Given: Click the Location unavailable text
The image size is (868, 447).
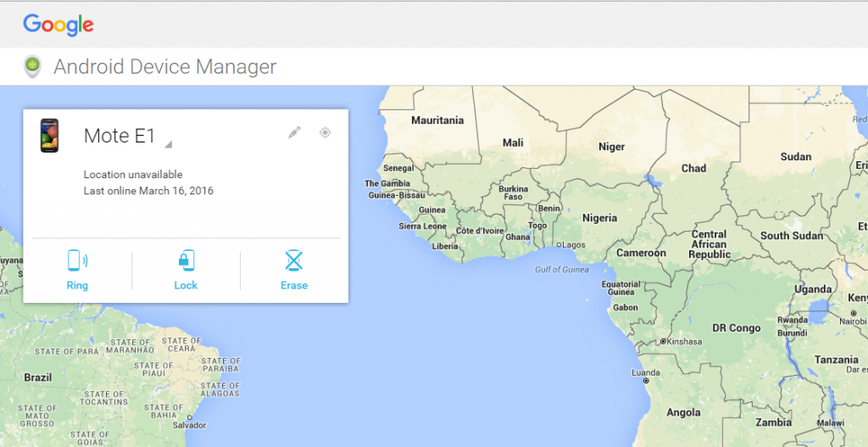Looking at the screenshot, I should (133, 175).
